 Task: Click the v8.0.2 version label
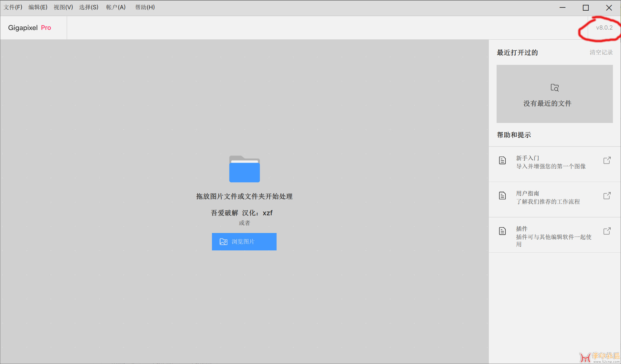604,28
